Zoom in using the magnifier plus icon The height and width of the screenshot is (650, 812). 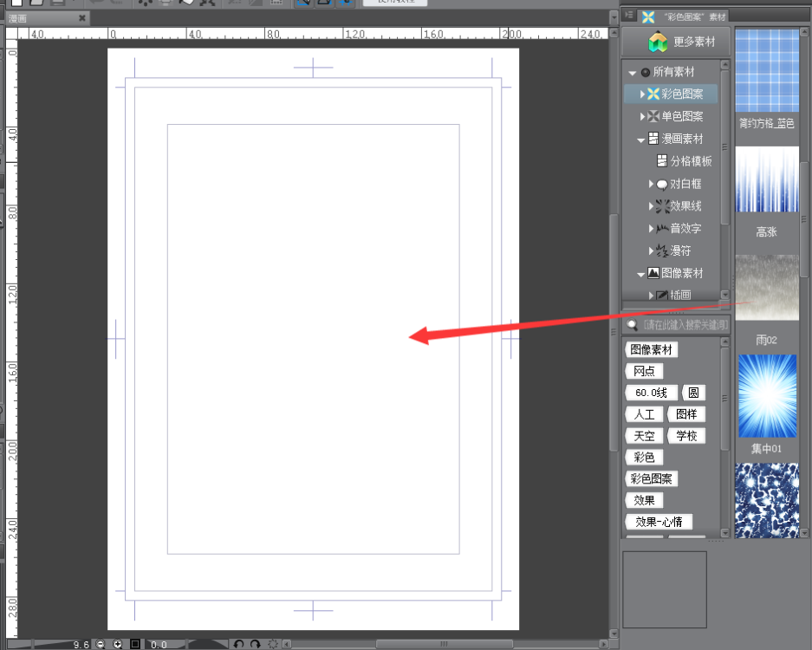click(118, 644)
